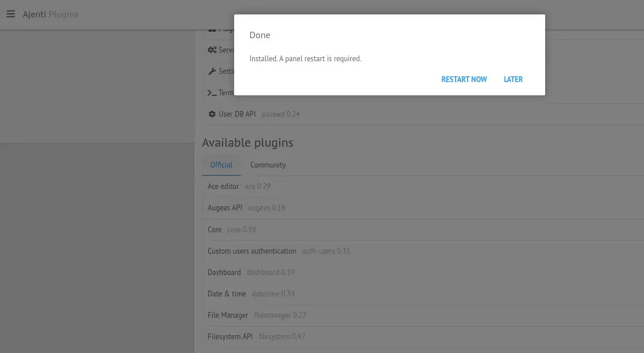
Task: Open the hamburger navigation menu
Action: (x=10, y=14)
